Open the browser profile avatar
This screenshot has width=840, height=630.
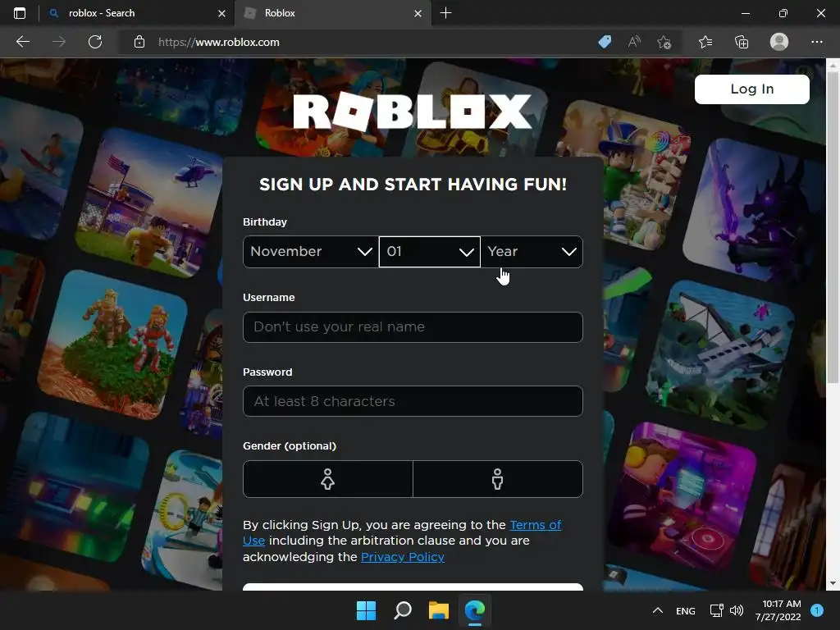click(x=779, y=42)
